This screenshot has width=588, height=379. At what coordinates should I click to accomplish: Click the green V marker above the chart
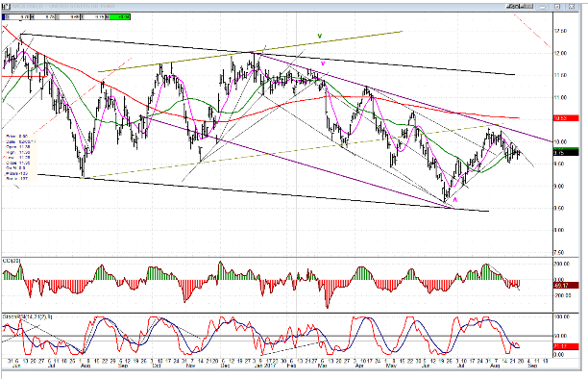[x=320, y=36]
